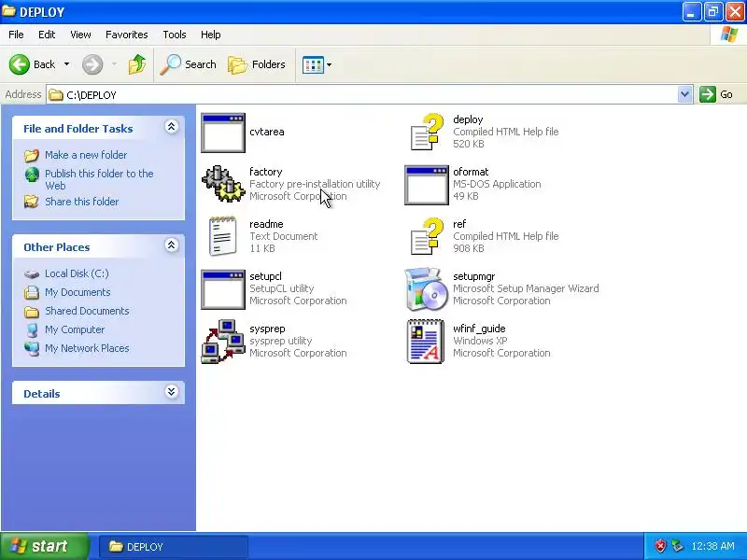Click Make a new folder link
This screenshot has width=747, height=560.
pyautogui.click(x=86, y=155)
